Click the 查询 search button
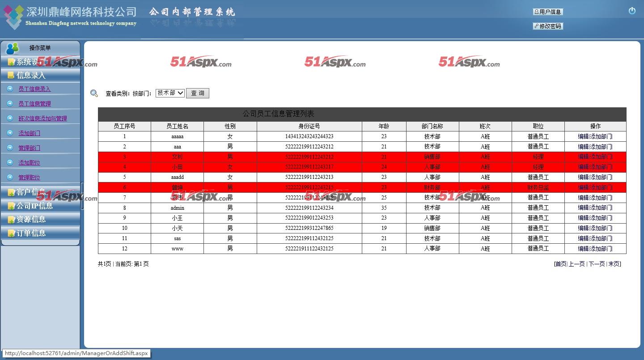Viewport: 644px width, 360px height. point(198,93)
